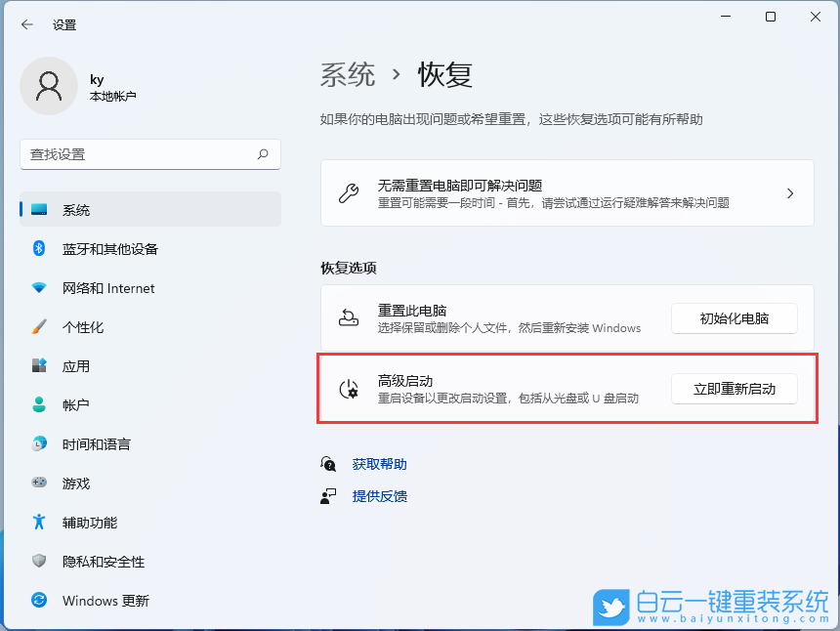Select the advanced startup power icon
This screenshot has width=840, height=631.
click(x=350, y=388)
